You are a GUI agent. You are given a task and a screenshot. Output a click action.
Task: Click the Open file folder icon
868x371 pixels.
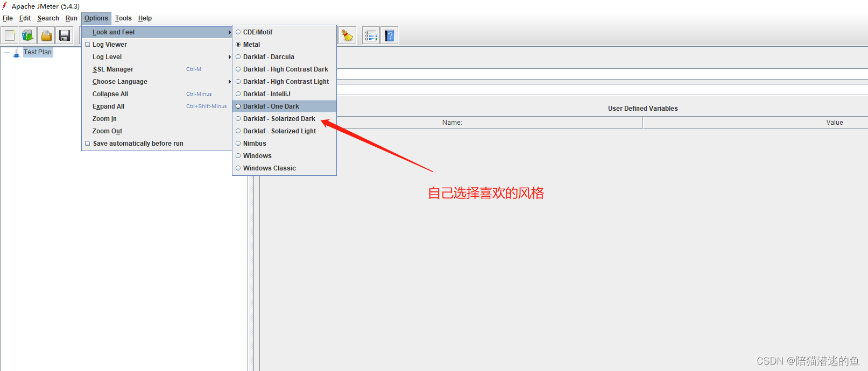pyautogui.click(x=46, y=35)
